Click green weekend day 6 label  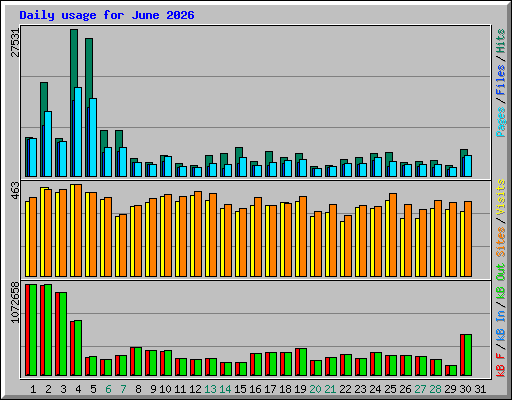(108, 389)
